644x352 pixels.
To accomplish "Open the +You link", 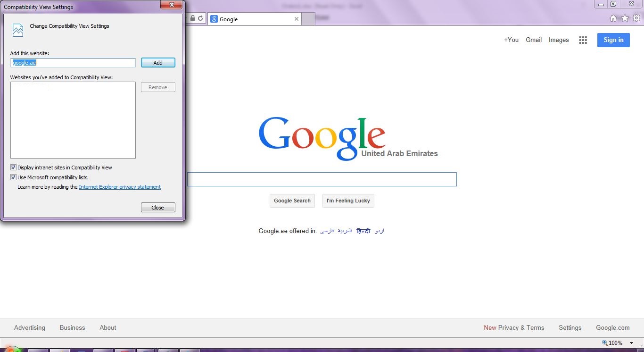I will (x=511, y=40).
